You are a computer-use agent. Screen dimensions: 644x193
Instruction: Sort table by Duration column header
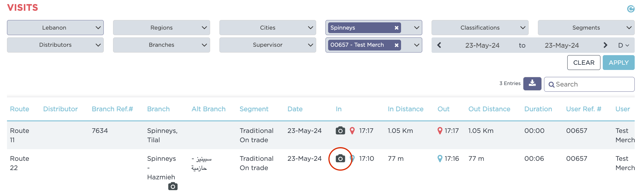[x=538, y=109]
